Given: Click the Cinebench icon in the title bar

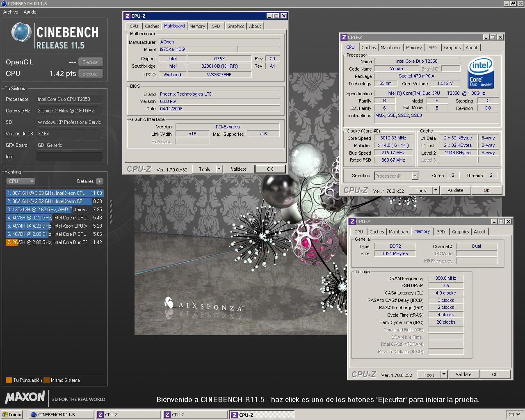Looking at the screenshot, I should 4,3.
